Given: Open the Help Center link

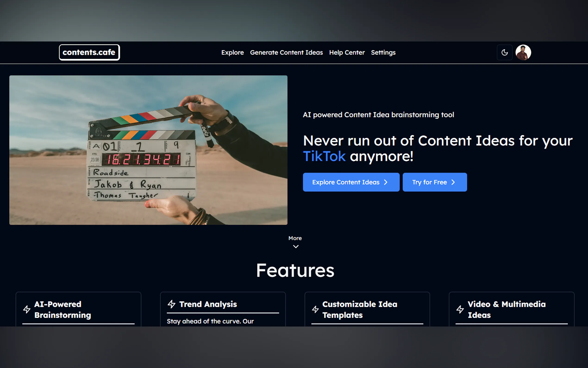Looking at the screenshot, I should pyautogui.click(x=347, y=52).
